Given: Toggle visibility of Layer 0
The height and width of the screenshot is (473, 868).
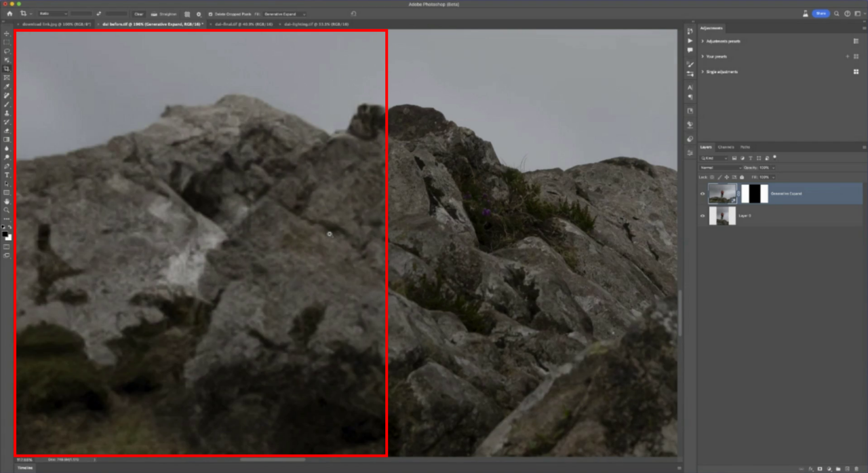Looking at the screenshot, I should point(703,216).
